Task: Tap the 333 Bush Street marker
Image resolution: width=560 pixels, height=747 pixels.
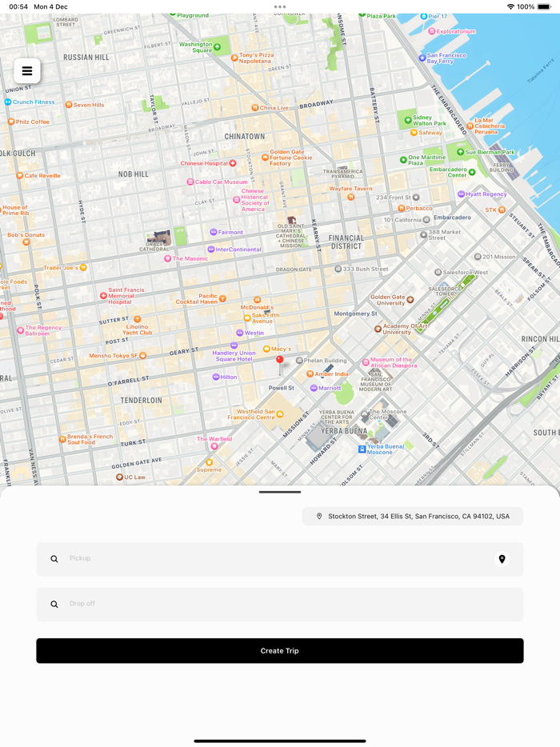Action: click(x=338, y=269)
